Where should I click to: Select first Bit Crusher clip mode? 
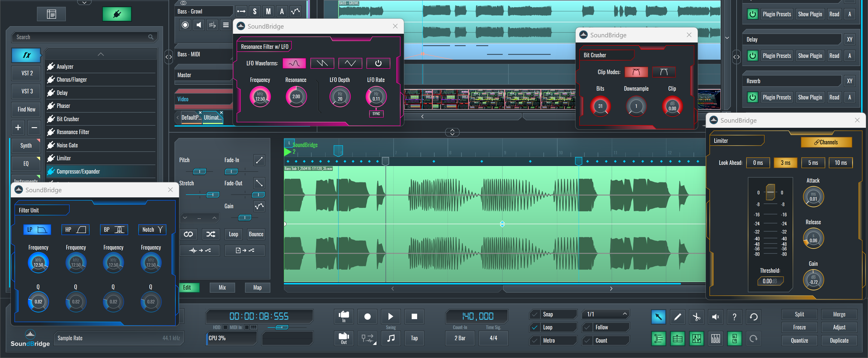(636, 72)
